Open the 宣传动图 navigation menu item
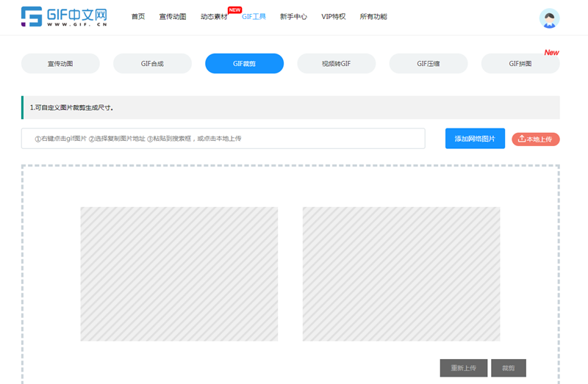Viewport: 588px width, 384px height. 173,17
